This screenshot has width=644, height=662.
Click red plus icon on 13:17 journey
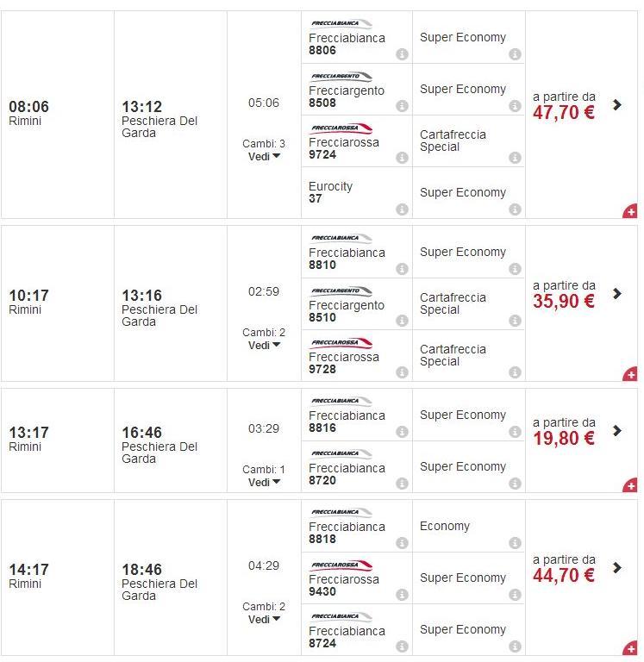point(630,485)
